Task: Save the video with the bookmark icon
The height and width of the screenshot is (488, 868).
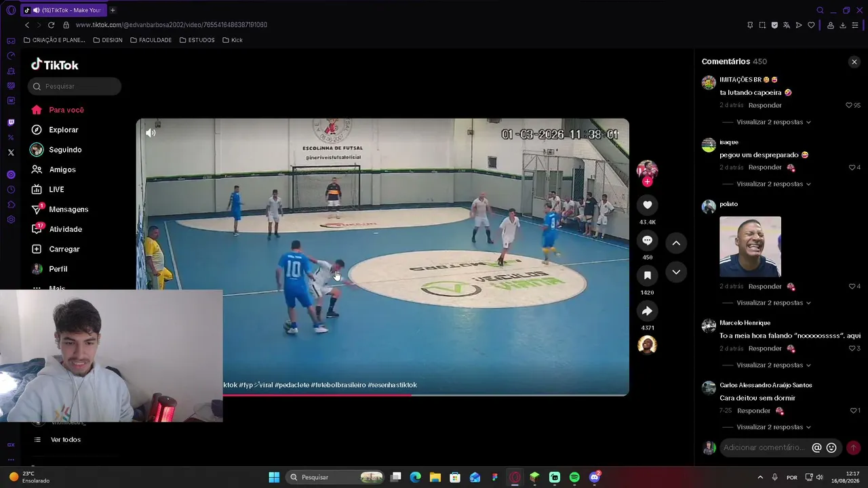Action: pyautogui.click(x=647, y=275)
